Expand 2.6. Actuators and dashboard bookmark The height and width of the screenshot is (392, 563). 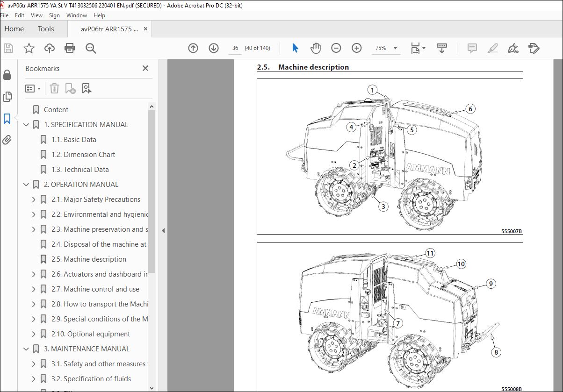pos(34,274)
